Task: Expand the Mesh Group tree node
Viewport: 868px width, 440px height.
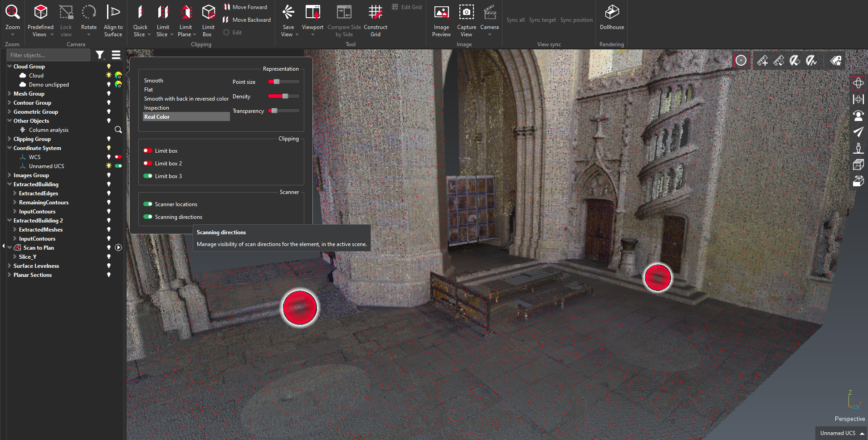Action: 10,94
